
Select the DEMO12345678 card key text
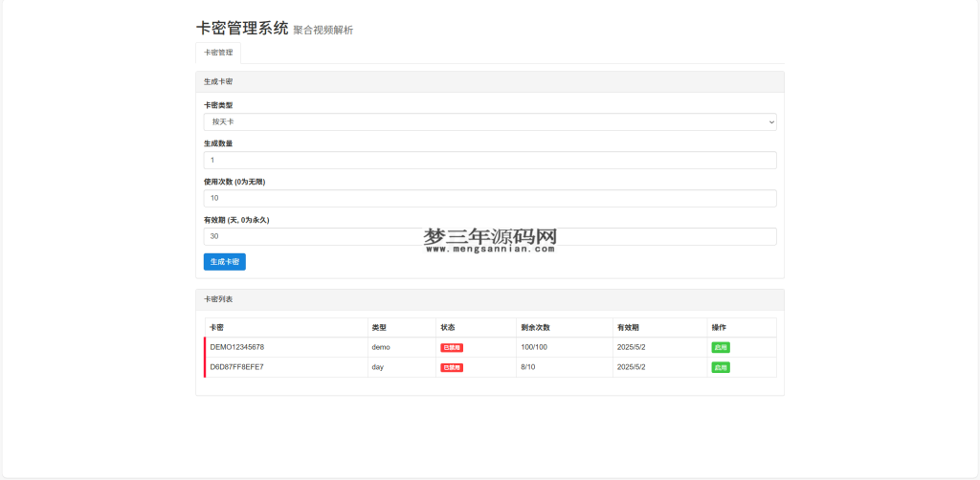coord(237,347)
